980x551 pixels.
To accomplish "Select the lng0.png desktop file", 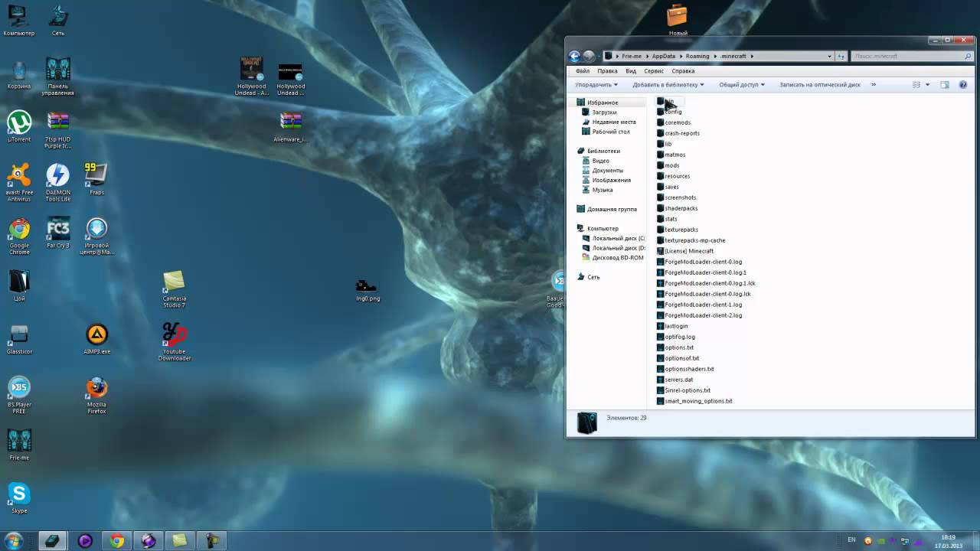I will [367, 289].
